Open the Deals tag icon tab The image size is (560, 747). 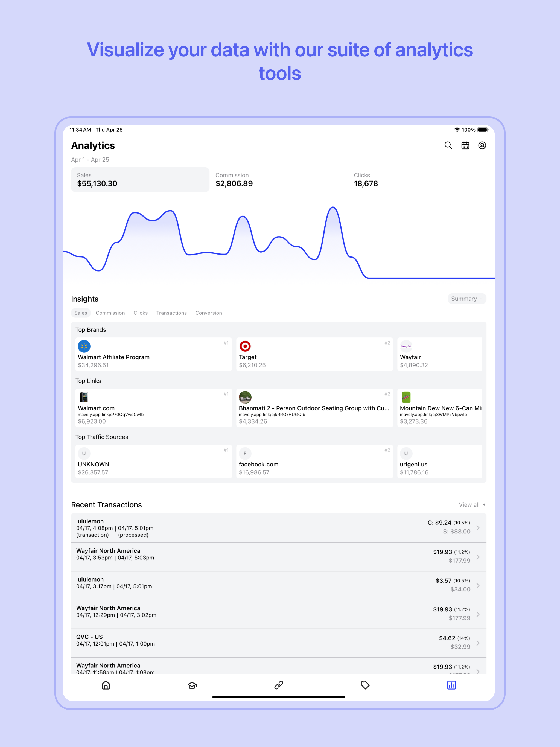365,685
